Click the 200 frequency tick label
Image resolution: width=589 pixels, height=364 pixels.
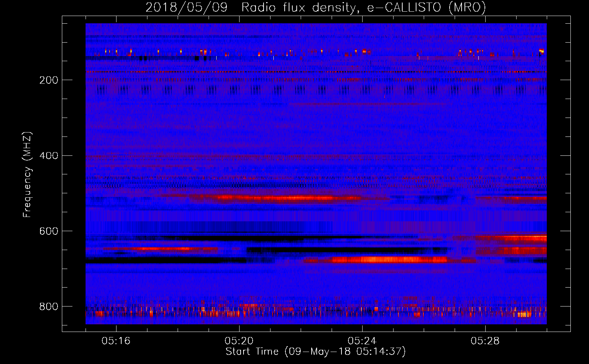(x=49, y=80)
